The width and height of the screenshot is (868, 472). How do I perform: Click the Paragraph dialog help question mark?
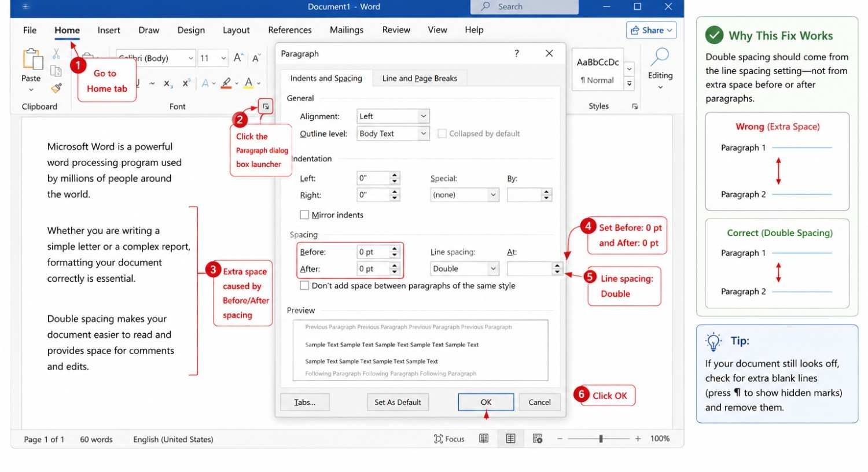[x=517, y=53]
